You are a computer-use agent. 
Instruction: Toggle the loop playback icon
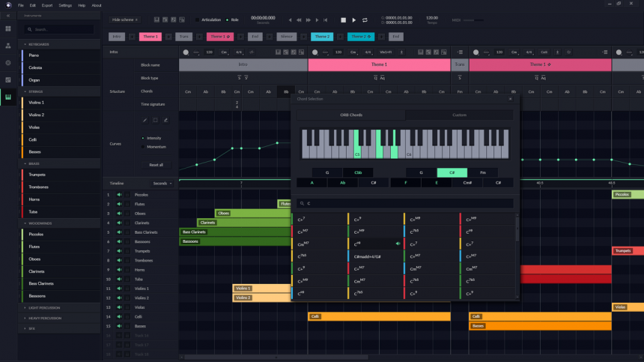[365, 19]
